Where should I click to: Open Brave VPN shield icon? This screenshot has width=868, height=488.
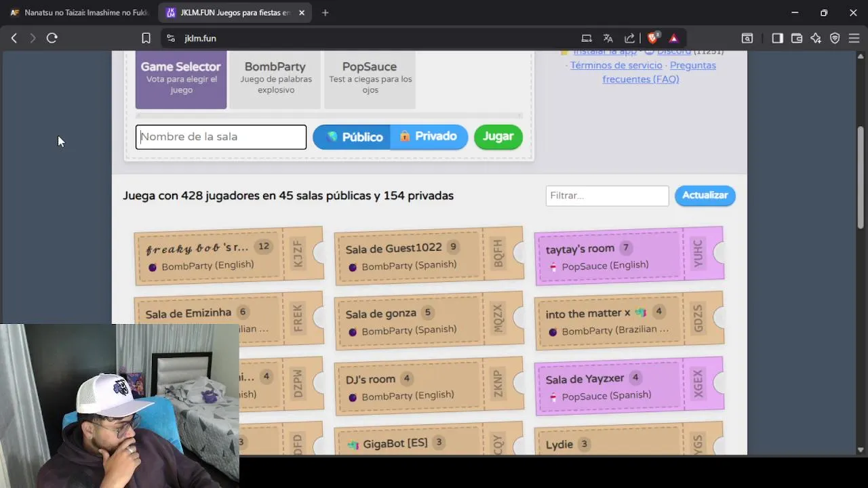pyautogui.click(x=835, y=39)
